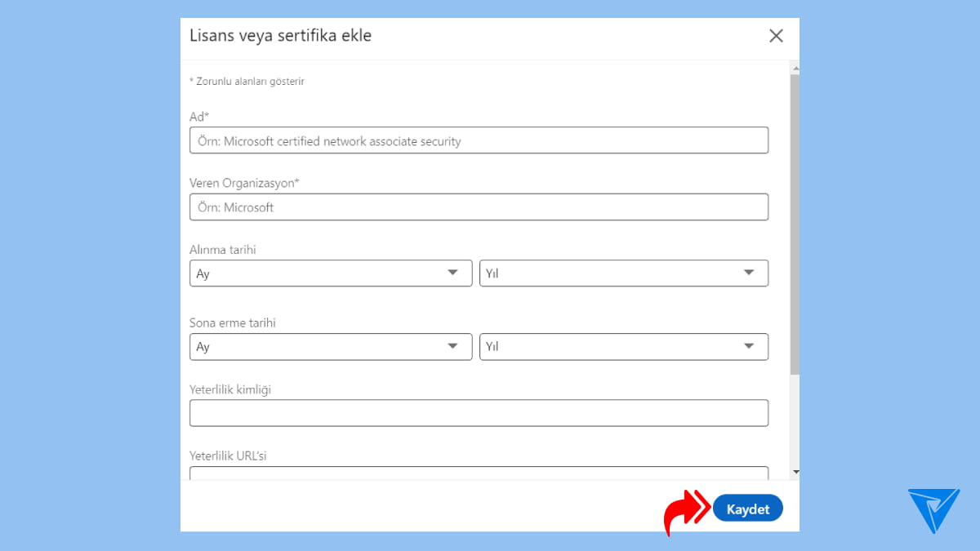Click the scrollbar up arrow

pyautogui.click(x=795, y=67)
